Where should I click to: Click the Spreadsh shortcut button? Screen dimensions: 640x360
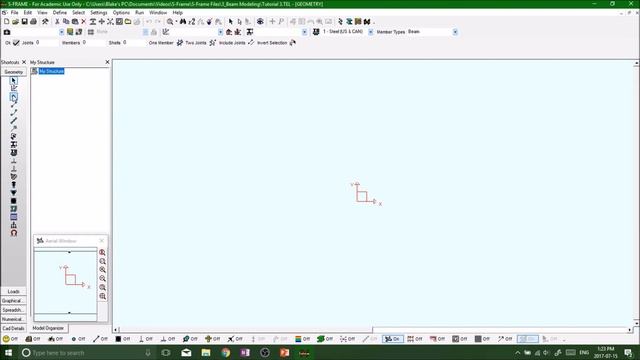click(13, 310)
